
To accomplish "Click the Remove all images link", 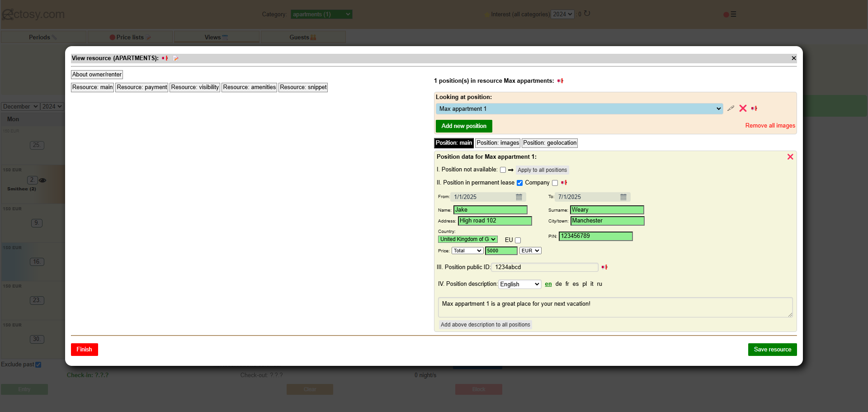I will (x=770, y=126).
